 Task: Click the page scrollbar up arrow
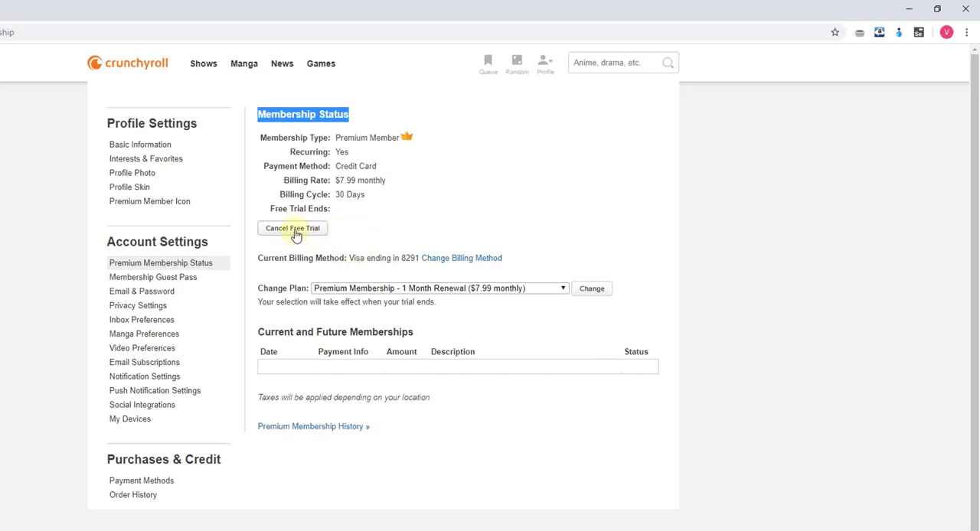click(x=974, y=50)
